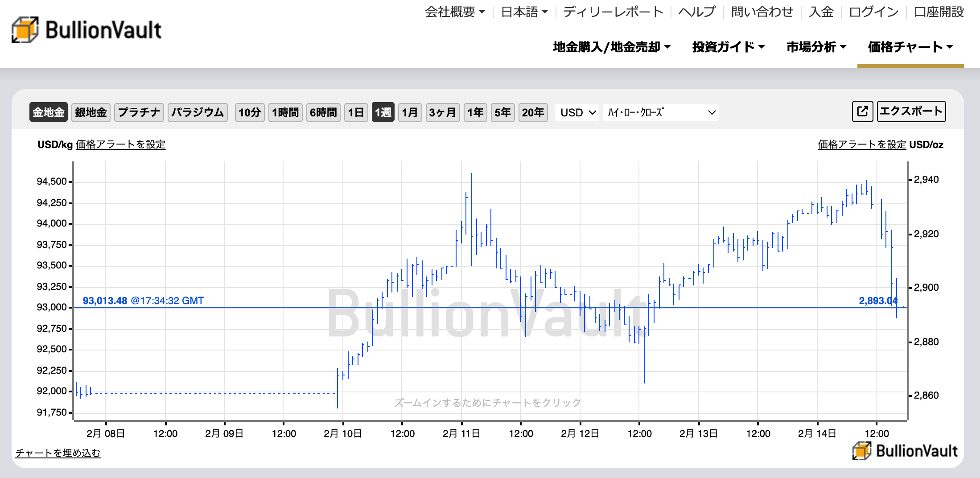980x478 pixels.
Task: Open the 入金 deposit link
Action: [821, 12]
